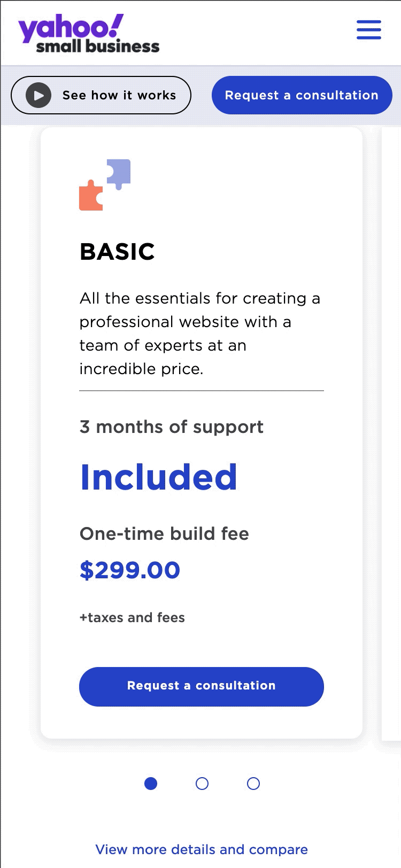Click the Included support text
Screen dimensions: 401x868
coord(158,477)
